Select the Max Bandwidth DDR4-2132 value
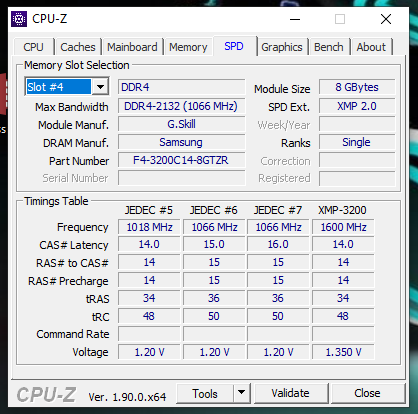The height and width of the screenshot is (414, 418). click(182, 106)
